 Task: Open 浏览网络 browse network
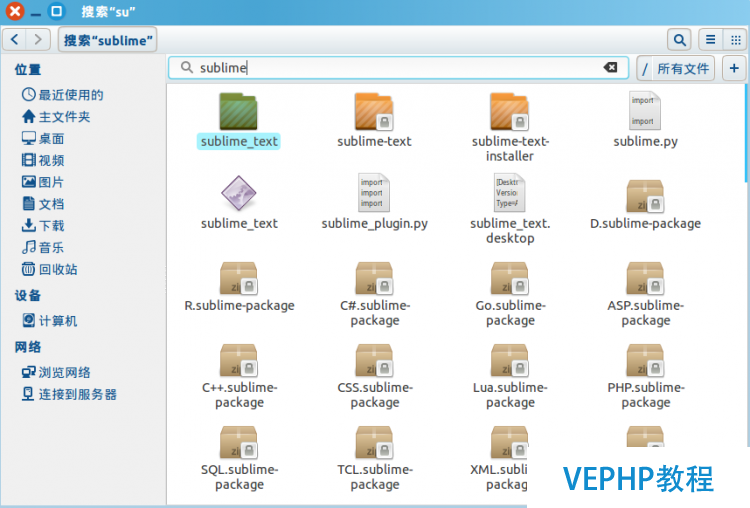tap(56, 372)
